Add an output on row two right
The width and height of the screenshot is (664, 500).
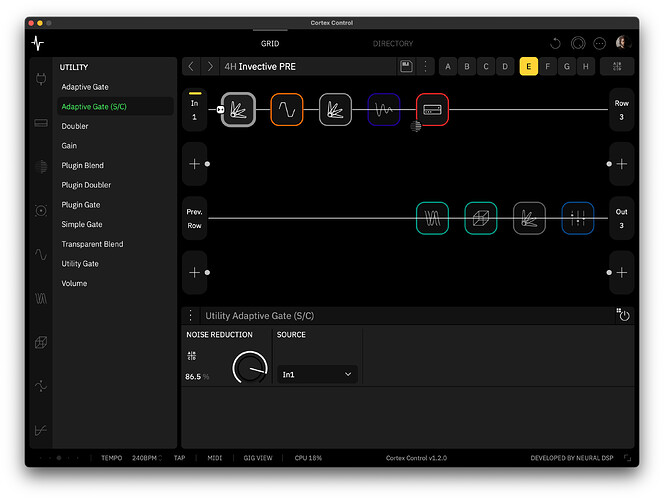click(x=621, y=164)
